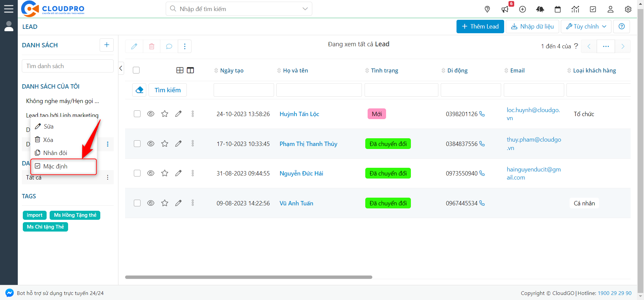Click the user avatar in left sidebar
This screenshot has height=300, width=644.
coord(9,26)
